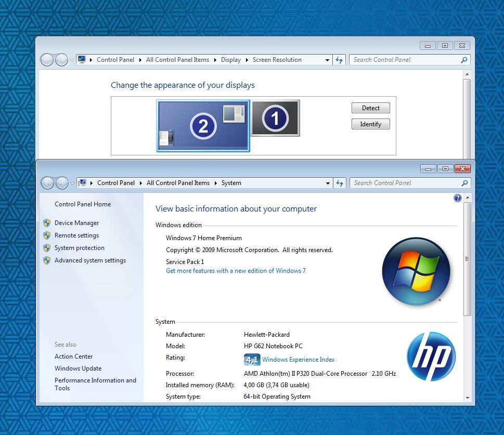Click the forward arrow in Screen Resolution window
The width and height of the screenshot is (504, 435).
tap(61, 60)
